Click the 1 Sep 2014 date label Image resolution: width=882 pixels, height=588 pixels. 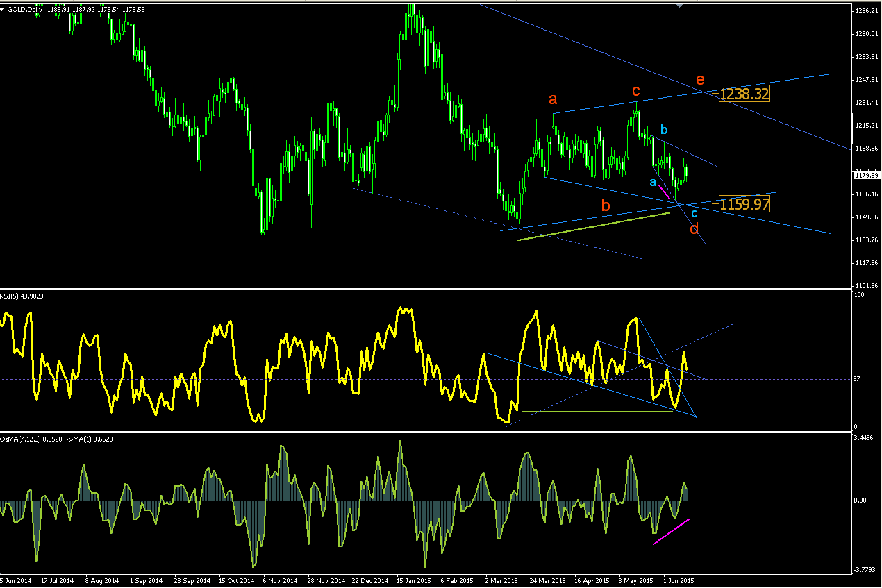point(145,580)
